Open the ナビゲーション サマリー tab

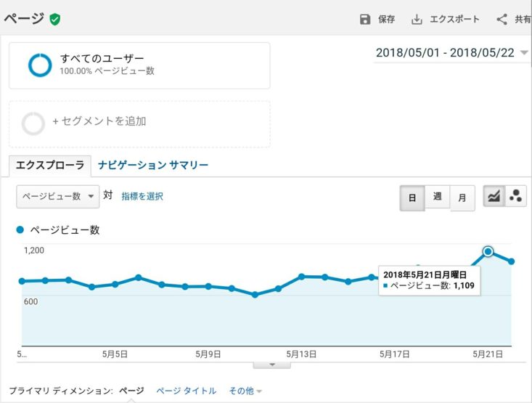click(153, 166)
